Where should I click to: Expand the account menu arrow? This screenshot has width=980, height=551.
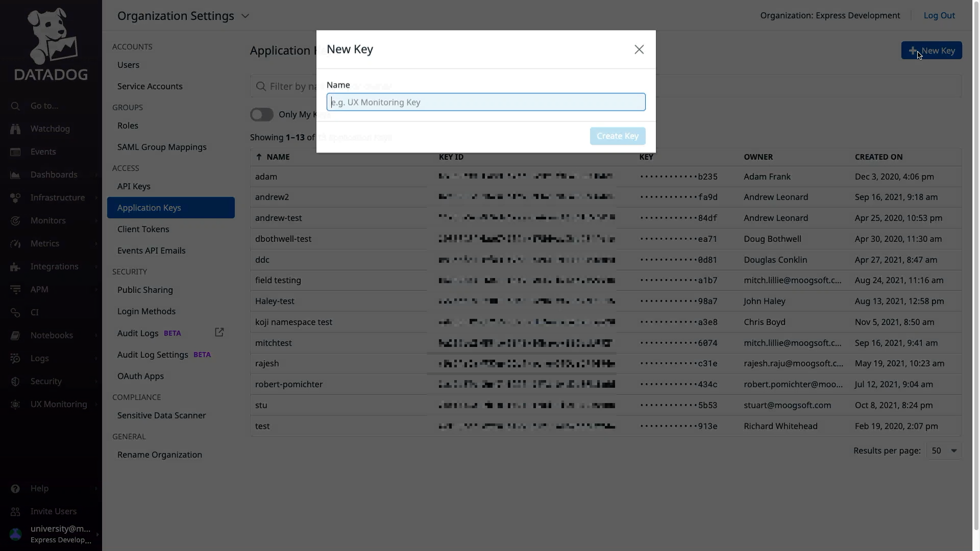tap(97, 535)
